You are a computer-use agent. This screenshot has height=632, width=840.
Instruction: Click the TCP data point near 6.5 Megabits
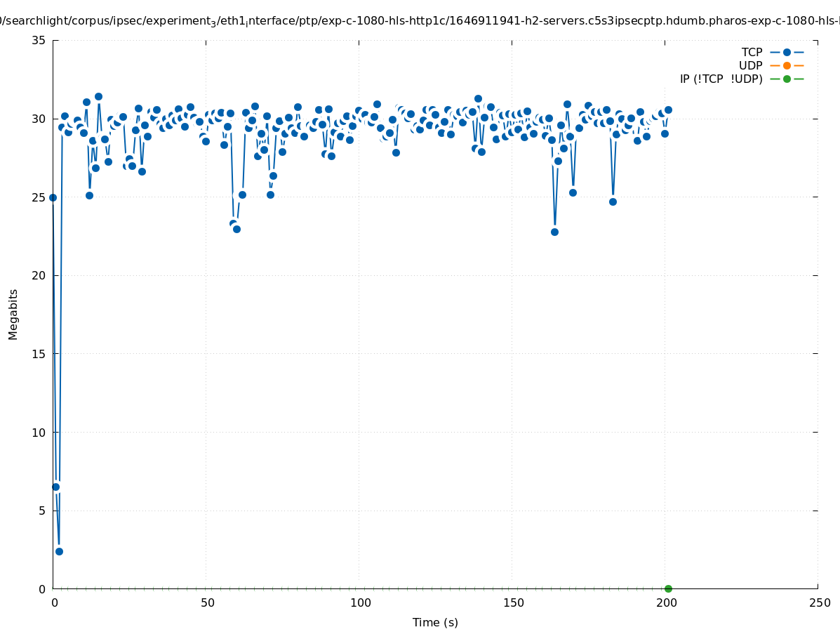click(55, 487)
